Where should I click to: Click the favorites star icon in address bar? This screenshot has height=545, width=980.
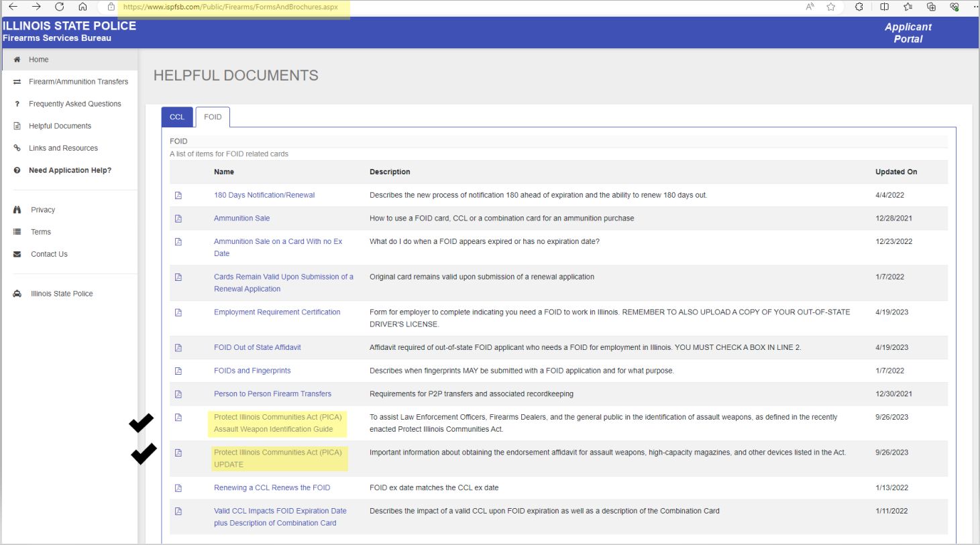pyautogui.click(x=831, y=7)
